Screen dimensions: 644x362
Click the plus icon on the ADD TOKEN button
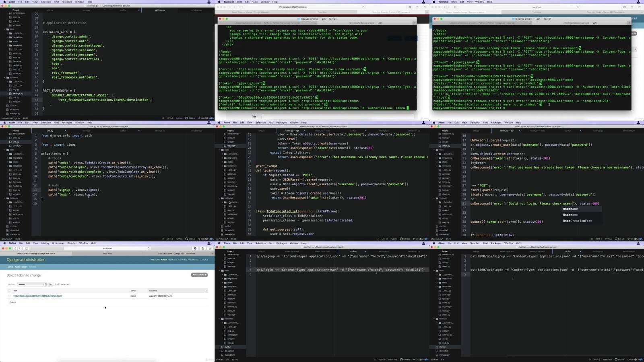pyautogui.click(x=206, y=275)
